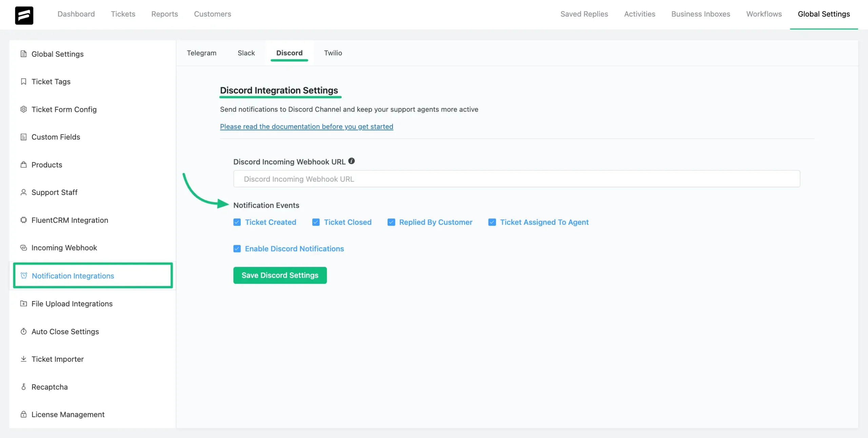Click the Replied By Customer label text

pyautogui.click(x=436, y=222)
